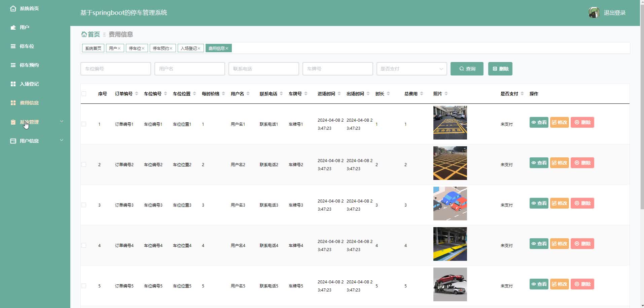
Task: Close the 用户 tab with its x icon
Action: click(119, 49)
